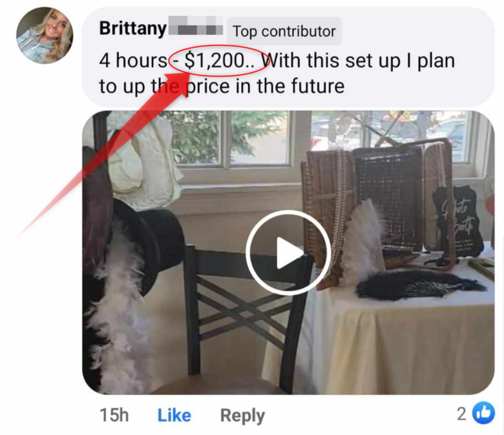This screenshot has width=504, height=435.
Task: Click the Top contributor badge
Action: point(284,31)
